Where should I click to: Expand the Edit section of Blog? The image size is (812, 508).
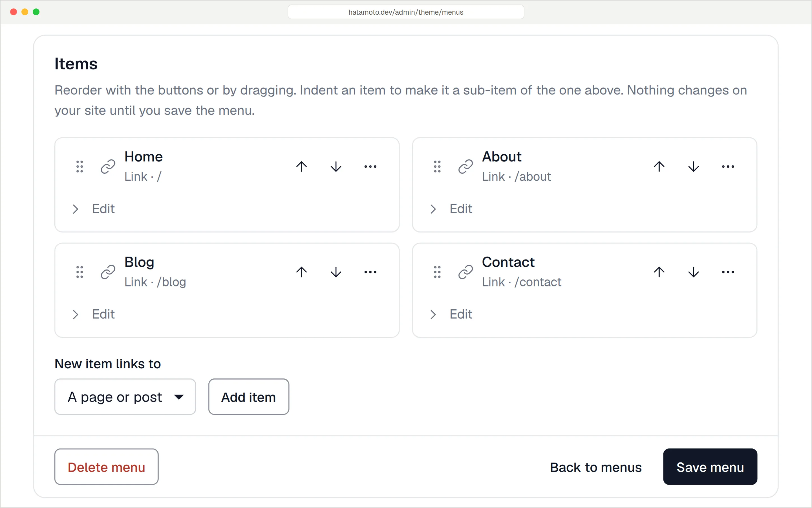(93, 314)
